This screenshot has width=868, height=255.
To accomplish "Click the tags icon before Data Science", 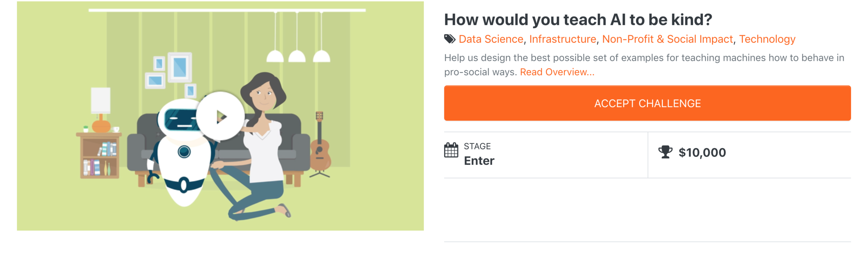I will click(450, 39).
